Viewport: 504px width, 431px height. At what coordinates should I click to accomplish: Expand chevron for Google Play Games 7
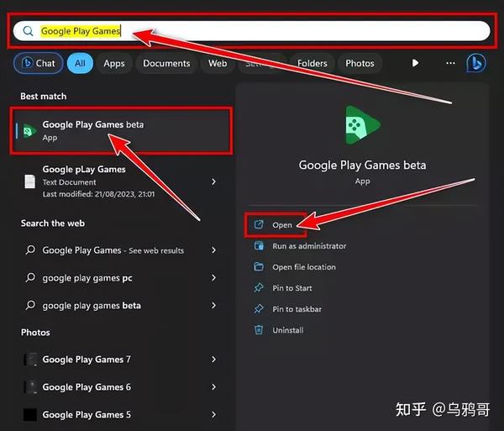click(x=213, y=360)
